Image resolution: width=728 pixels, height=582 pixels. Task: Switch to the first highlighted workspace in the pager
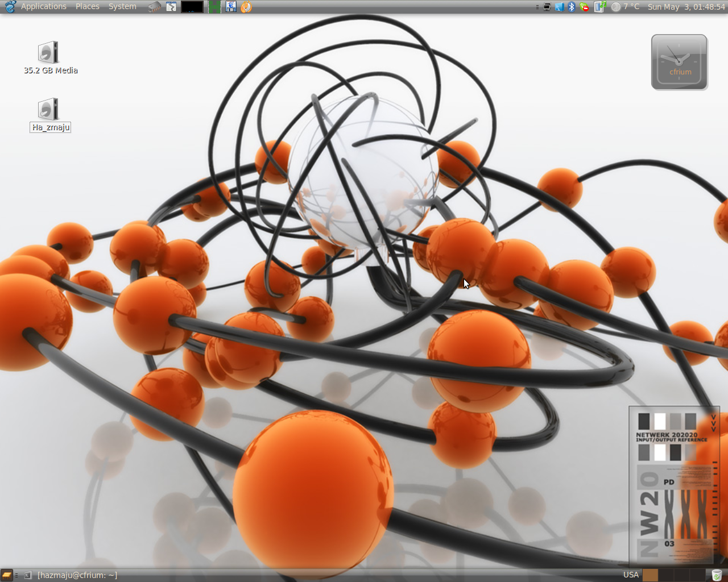pyautogui.click(x=650, y=575)
